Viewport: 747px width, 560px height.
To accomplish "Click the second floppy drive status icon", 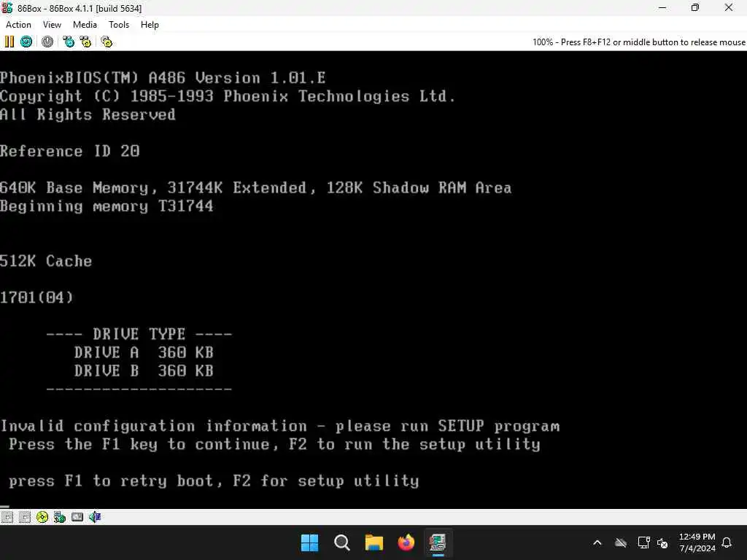I will point(24,517).
